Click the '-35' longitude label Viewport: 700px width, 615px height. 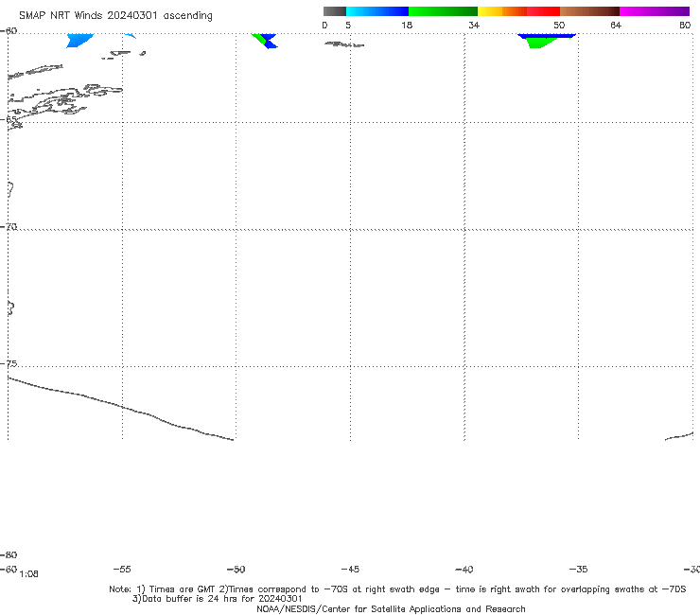pos(579,569)
